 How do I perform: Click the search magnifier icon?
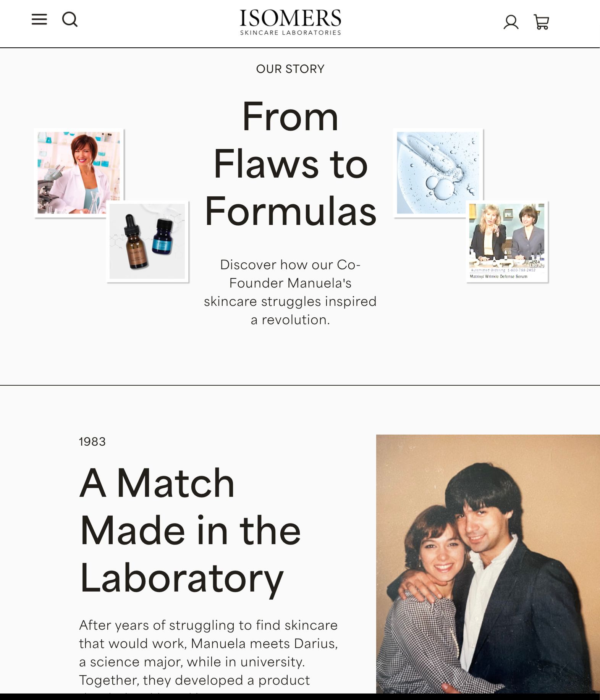[x=70, y=19]
